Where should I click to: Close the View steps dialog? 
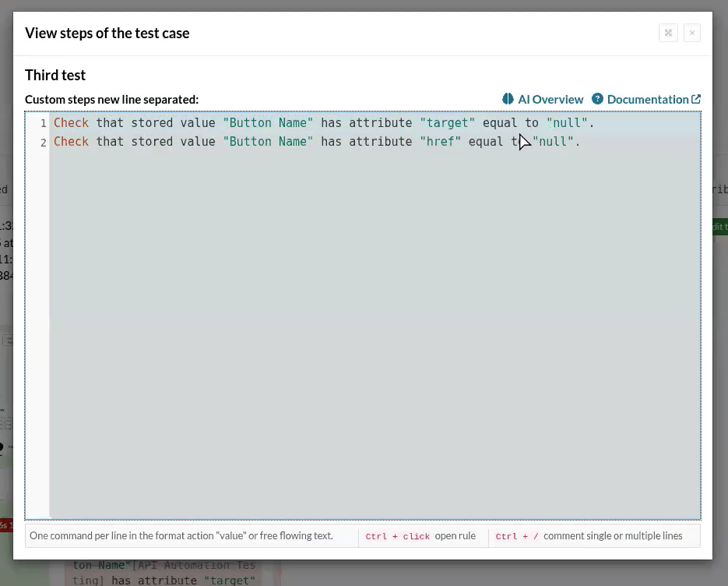(692, 33)
